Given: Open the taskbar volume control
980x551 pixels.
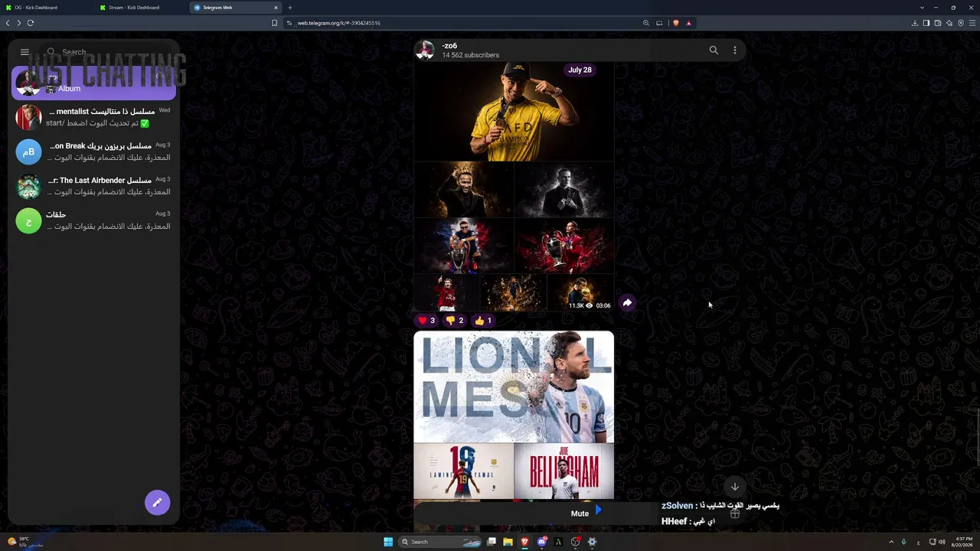Looking at the screenshot, I should point(942,542).
